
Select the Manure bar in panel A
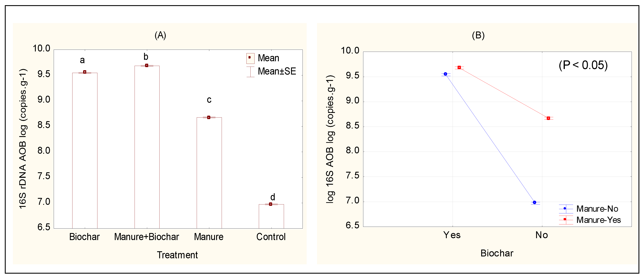pos(209,172)
